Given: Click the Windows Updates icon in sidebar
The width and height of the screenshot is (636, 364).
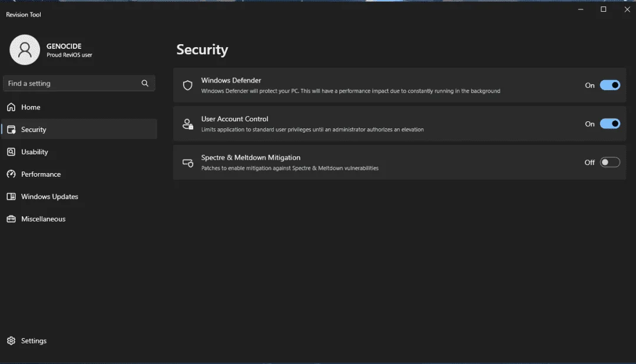Looking at the screenshot, I should 11,196.
